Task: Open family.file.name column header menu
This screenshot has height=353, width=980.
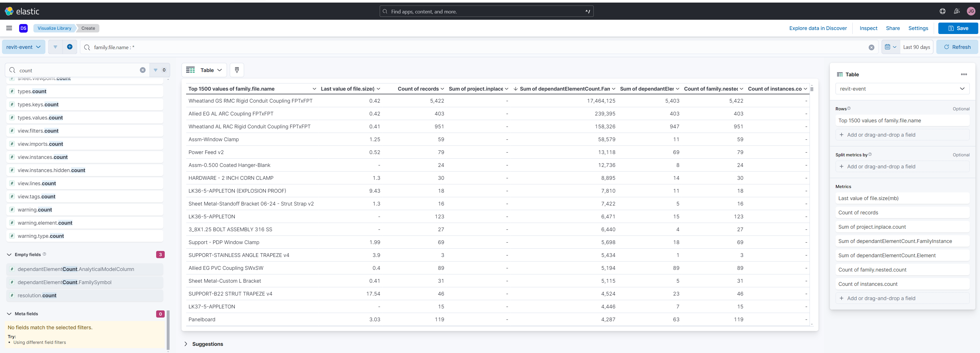Action: [314, 89]
